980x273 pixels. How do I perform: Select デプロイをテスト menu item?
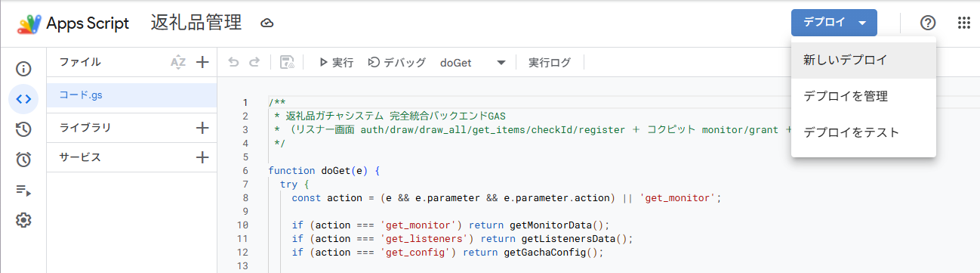[864, 132]
